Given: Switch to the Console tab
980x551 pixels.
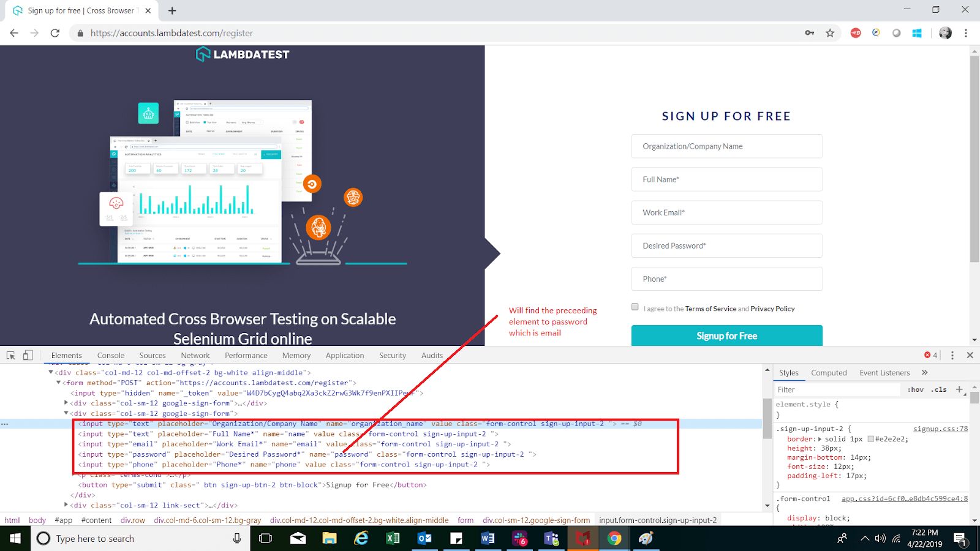Looking at the screenshot, I should click(x=111, y=355).
